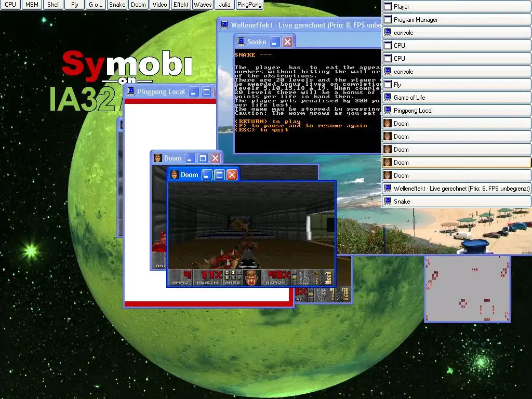Launch Doom from the top launcher bar

[x=138, y=5]
